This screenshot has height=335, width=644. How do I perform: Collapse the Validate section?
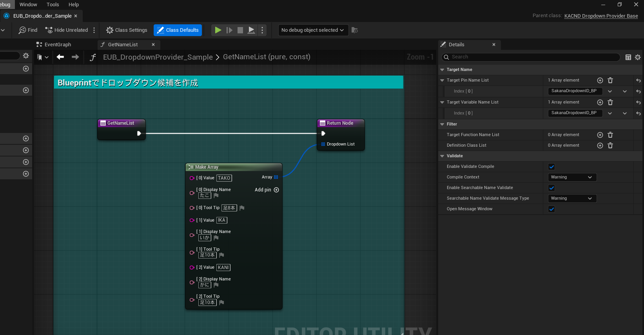(442, 156)
